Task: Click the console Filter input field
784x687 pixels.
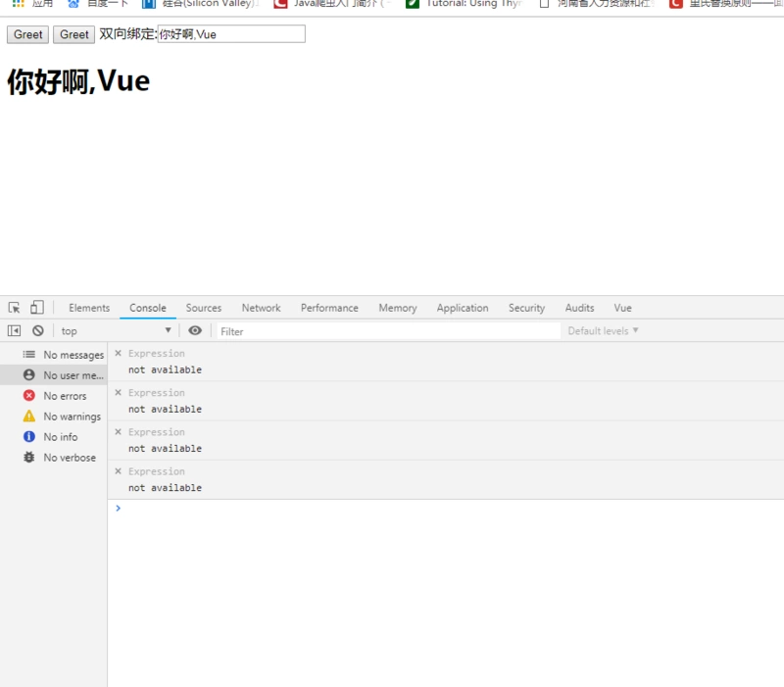Action: pyautogui.click(x=387, y=331)
